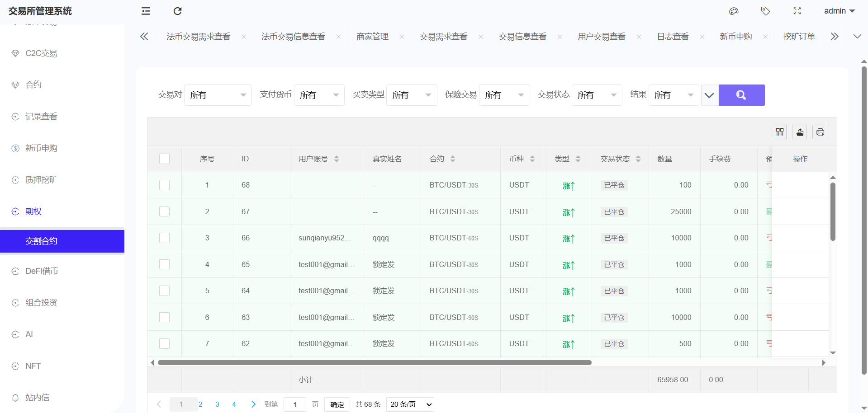Click the print table icon

click(x=820, y=132)
